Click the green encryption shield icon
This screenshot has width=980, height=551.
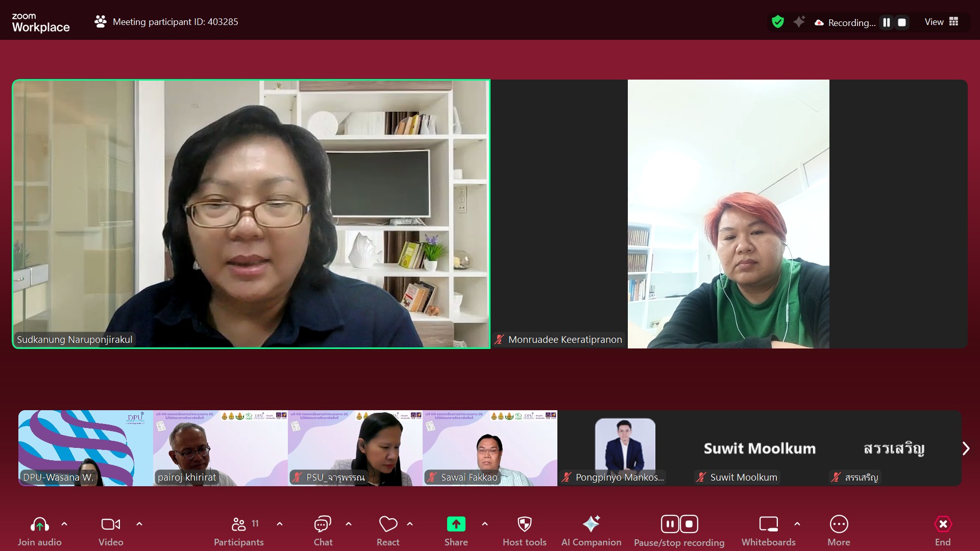(x=777, y=22)
